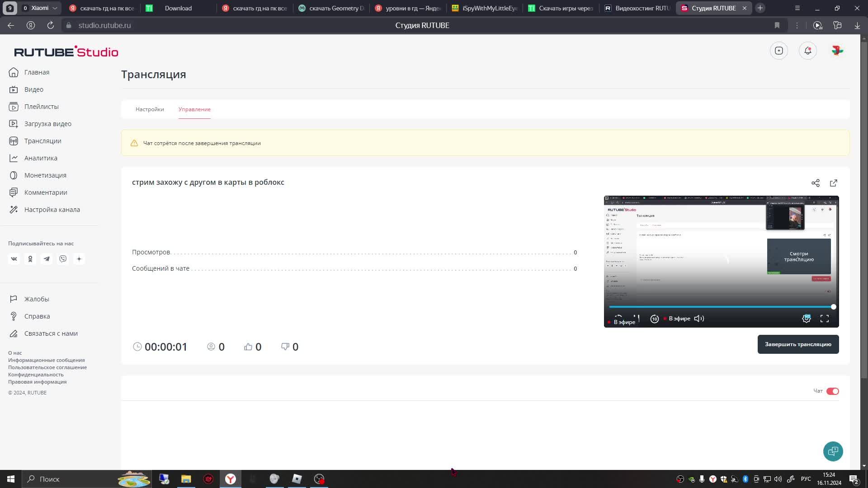Toggle the Чат switch off
This screenshot has height=488, width=868.
point(832,391)
